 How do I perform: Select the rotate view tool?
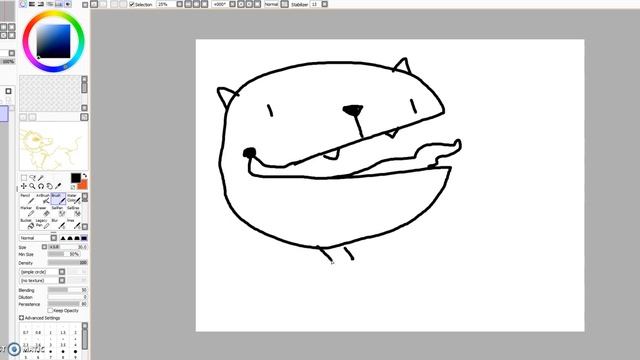[x=41, y=186]
